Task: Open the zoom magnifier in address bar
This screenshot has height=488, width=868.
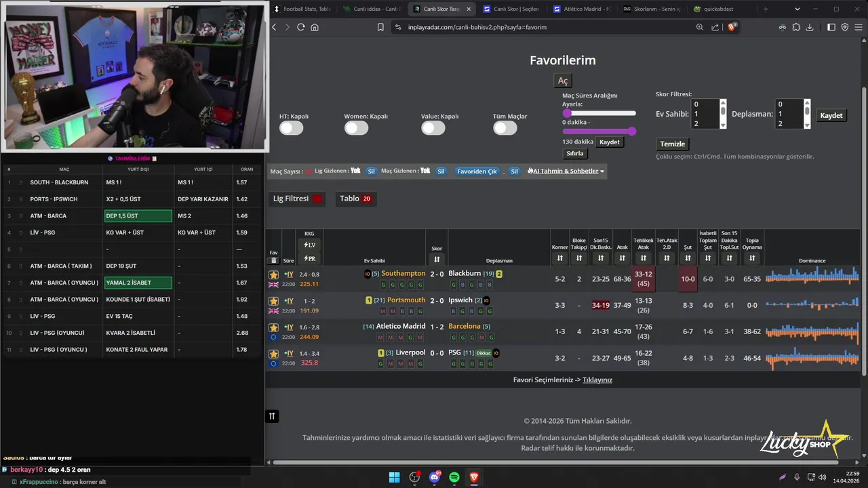Action: click(700, 27)
